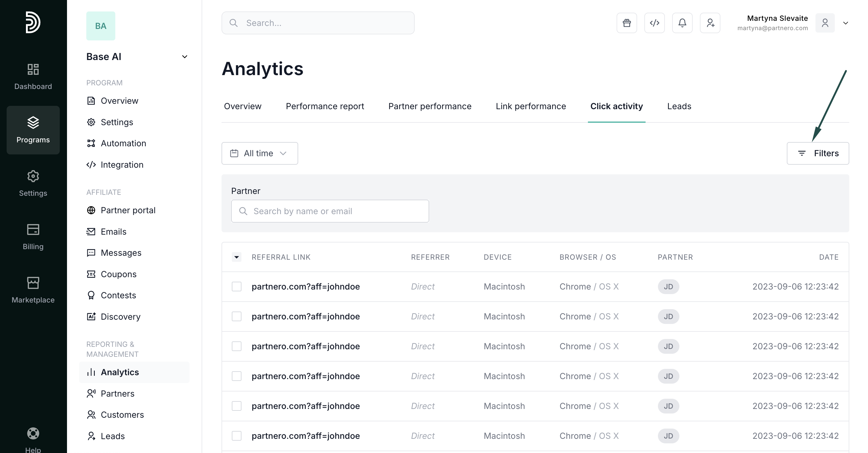The image size is (868, 453).
Task: Check the first referral link row checkbox
Action: tap(237, 287)
